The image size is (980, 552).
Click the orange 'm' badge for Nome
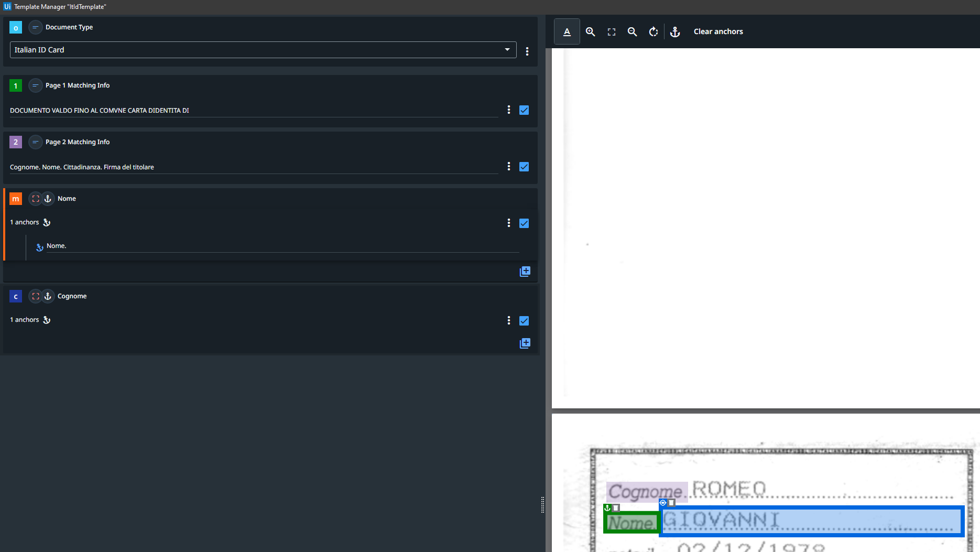coord(16,199)
